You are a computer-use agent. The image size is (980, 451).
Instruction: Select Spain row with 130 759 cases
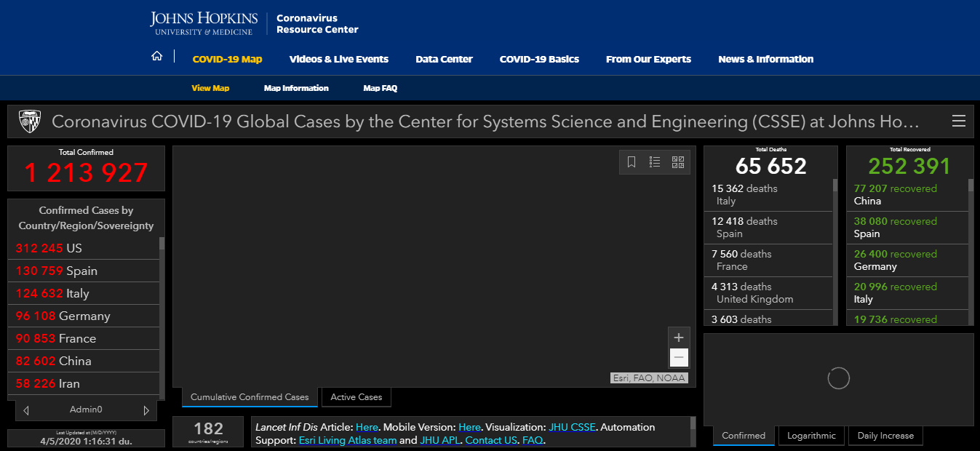(x=84, y=271)
